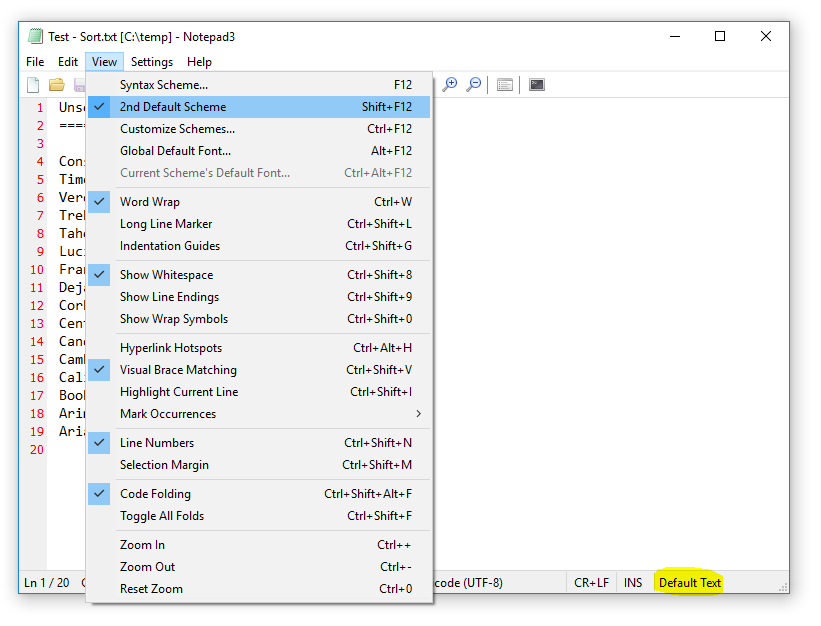Viewport: 821px width, 626px height.
Task: Choose Zoom In menu entry
Action: (259, 545)
